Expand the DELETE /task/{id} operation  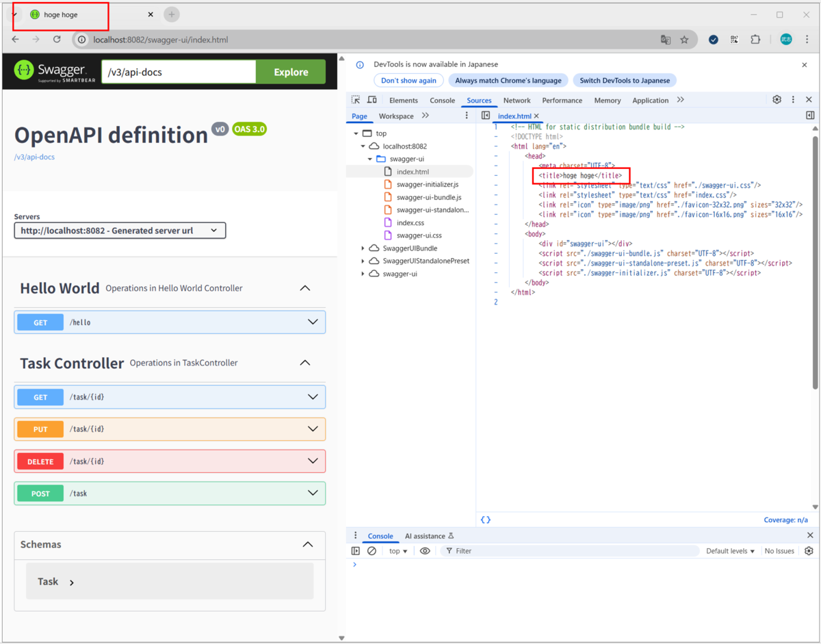click(170, 461)
